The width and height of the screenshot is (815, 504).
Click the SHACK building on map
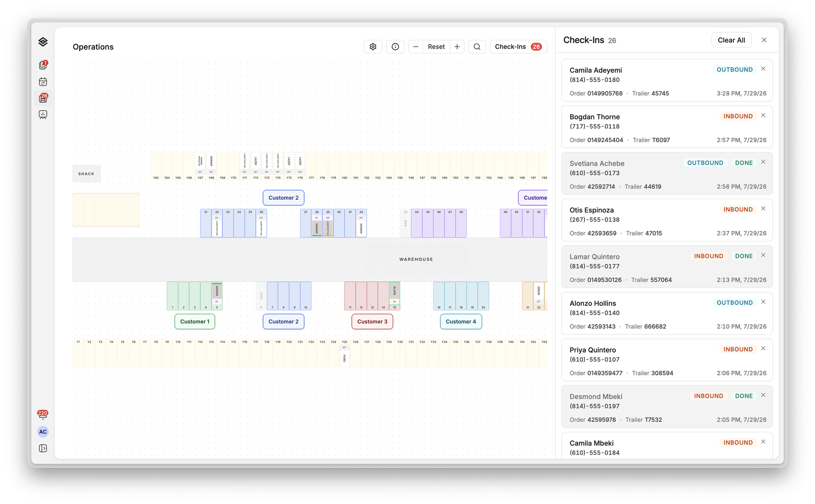click(86, 174)
